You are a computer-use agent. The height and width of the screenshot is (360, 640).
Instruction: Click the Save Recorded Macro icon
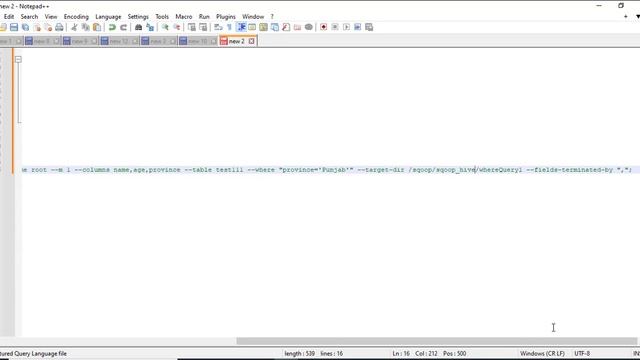pos(369,27)
